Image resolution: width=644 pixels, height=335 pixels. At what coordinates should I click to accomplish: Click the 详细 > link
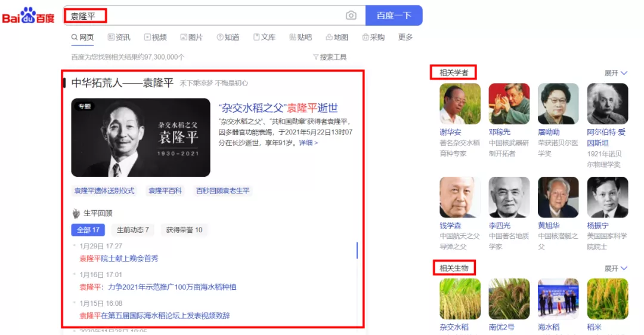pyautogui.click(x=308, y=143)
